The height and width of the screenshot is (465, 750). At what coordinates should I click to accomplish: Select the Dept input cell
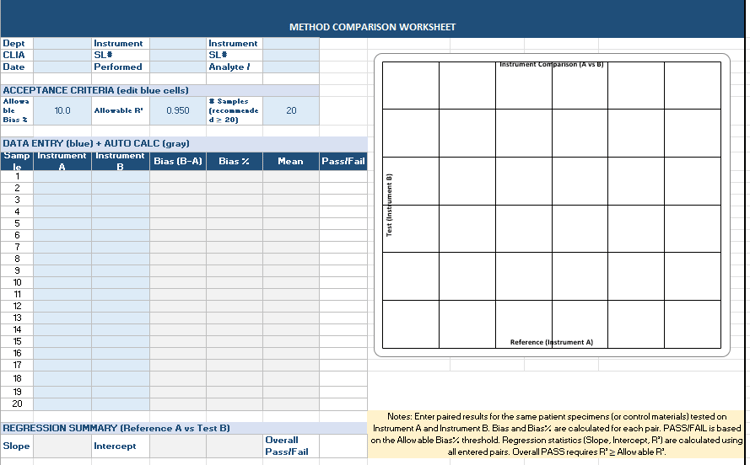[62, 43]
